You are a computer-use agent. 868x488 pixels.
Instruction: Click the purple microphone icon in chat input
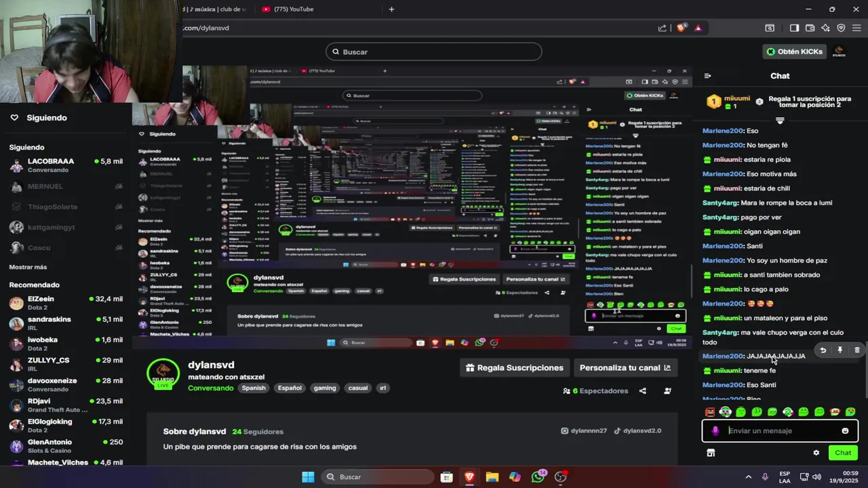point(715,431)
